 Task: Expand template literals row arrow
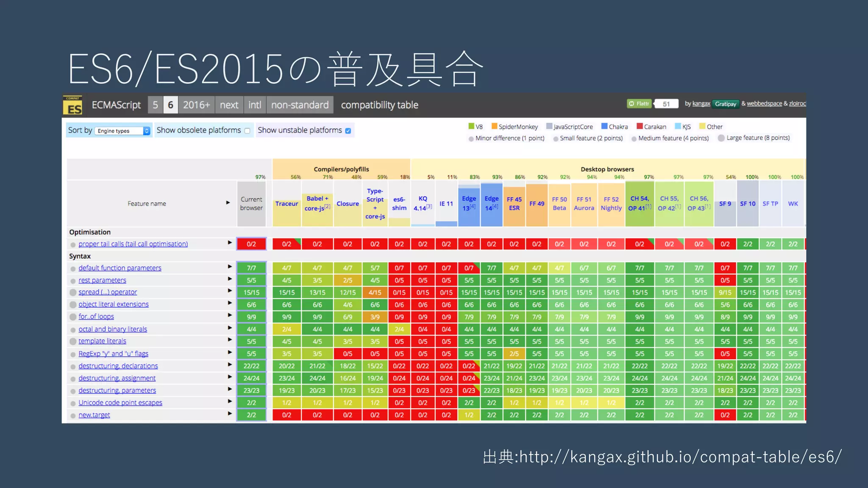230,340
